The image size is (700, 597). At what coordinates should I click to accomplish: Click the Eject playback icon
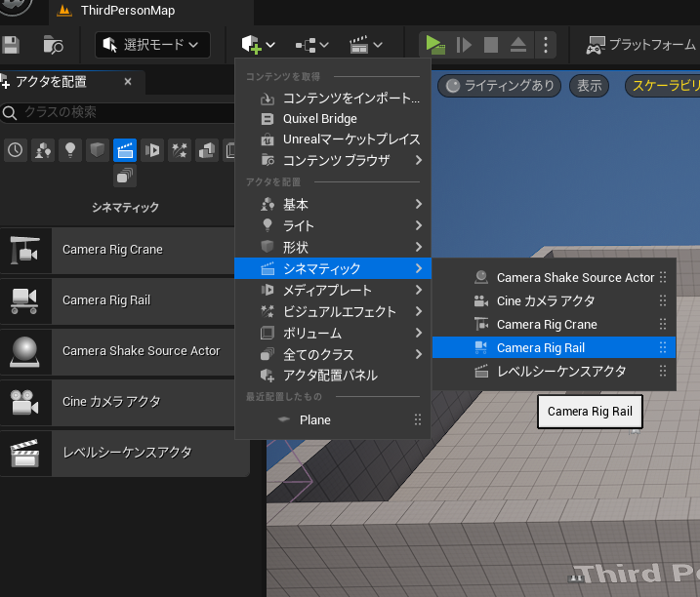click(518, 44)
